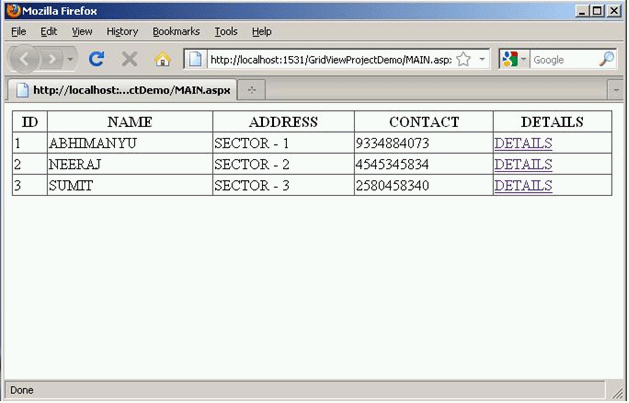Viewport: 629px width, 403px height.
Task: Click the ID column header
Action: [30, 122]
